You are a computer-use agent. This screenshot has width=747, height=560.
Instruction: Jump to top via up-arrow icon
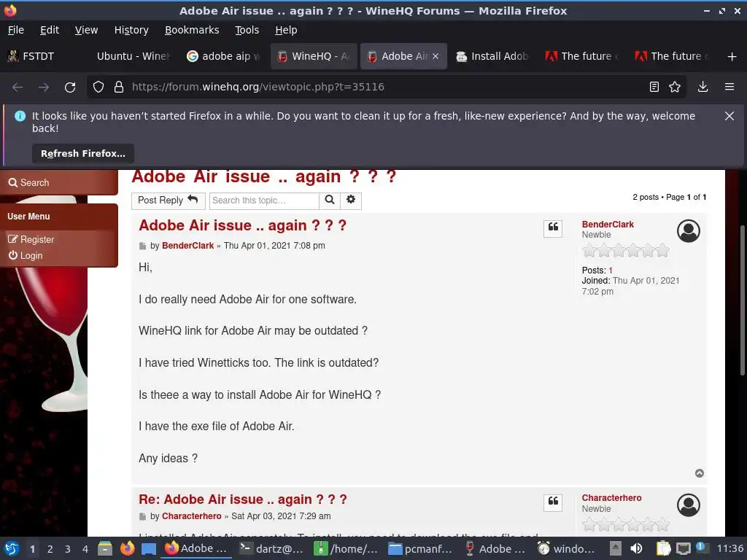click(700, 472)
